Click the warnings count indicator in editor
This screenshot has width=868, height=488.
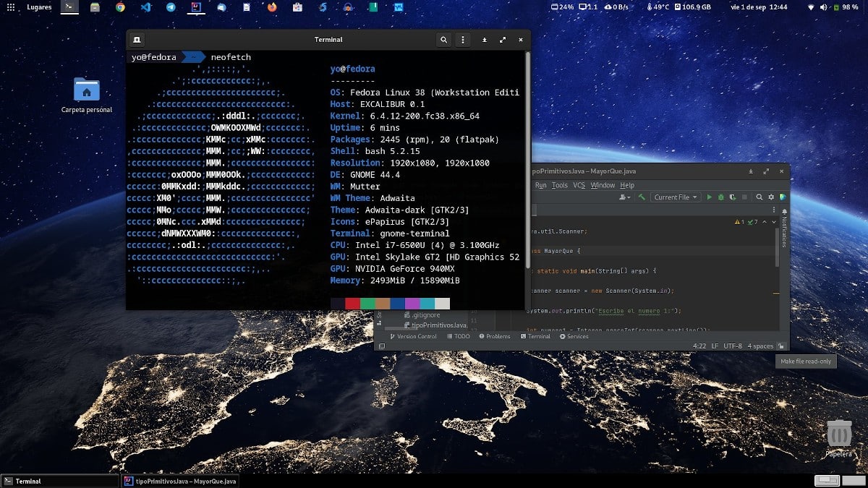point(740,222)
